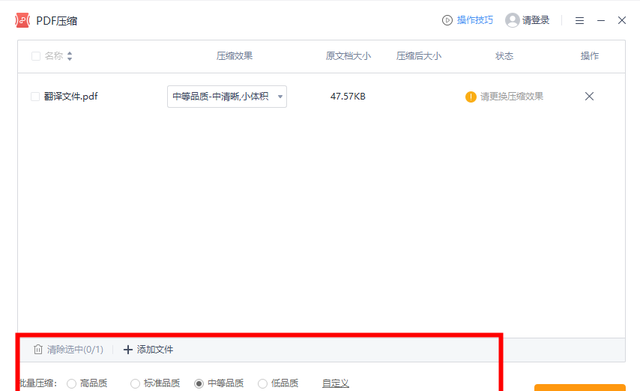Toggle the select-all checkbox beside 名称

[x=36, y=56]
